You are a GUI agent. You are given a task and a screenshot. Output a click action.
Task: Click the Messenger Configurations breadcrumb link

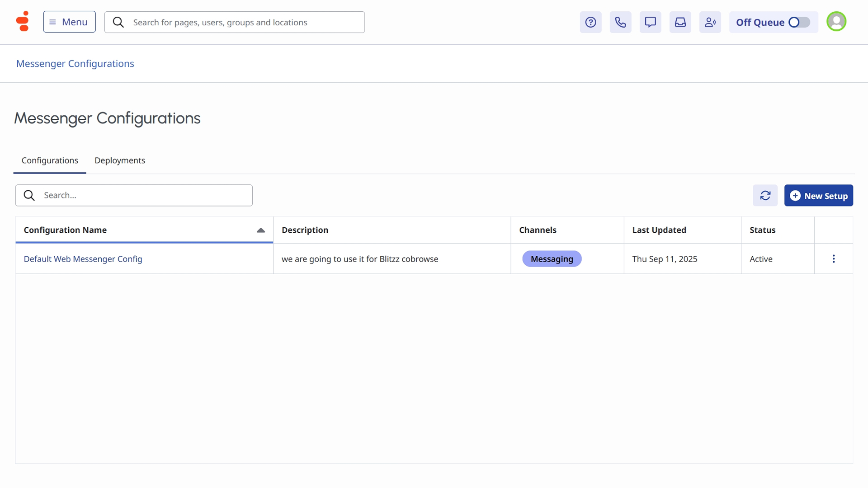pyautogui.click(x=75, y=64)
